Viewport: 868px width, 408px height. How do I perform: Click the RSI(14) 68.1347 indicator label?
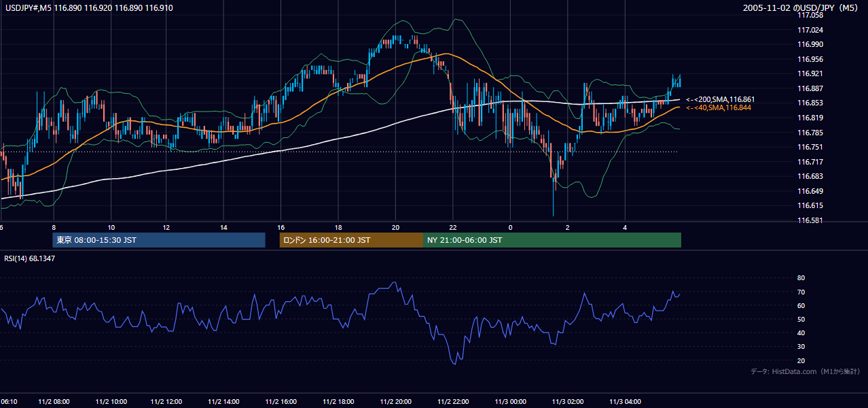30,258
